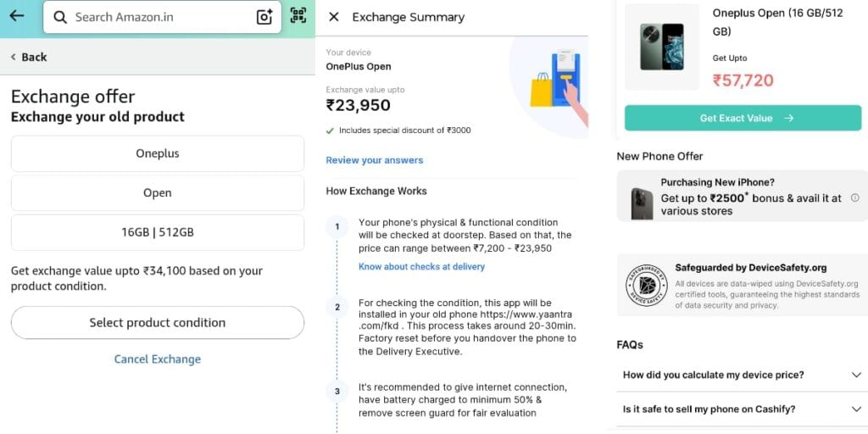The height and width of the screenshot is (434, 868).
Task: Select the Open model box
Action: 157,193
